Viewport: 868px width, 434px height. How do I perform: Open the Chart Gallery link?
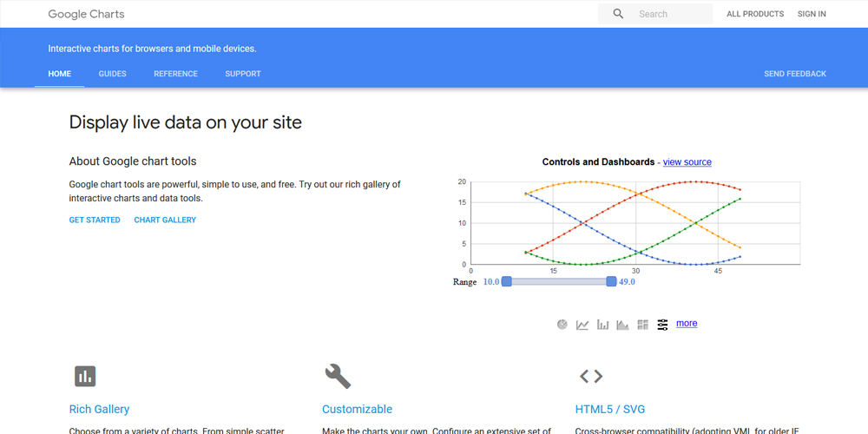(165, 220)
